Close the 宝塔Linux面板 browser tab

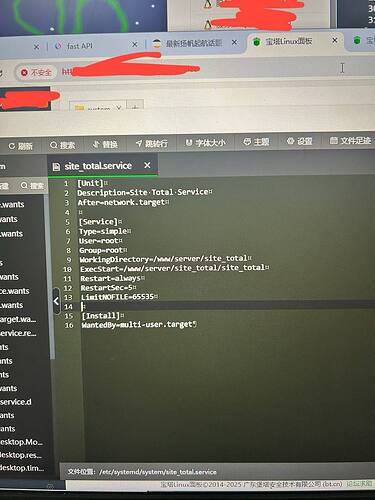(x=335, y=40)
